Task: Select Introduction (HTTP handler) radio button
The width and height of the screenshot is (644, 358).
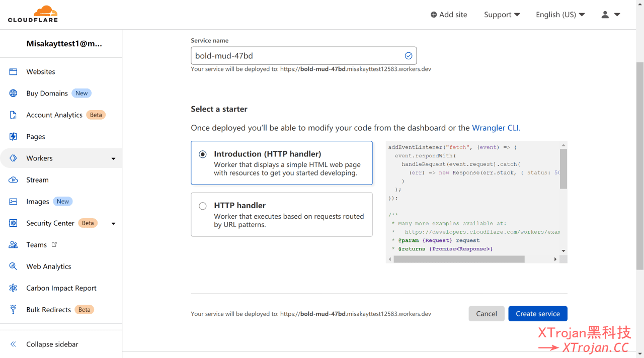Action: click(x=203, y=154)
